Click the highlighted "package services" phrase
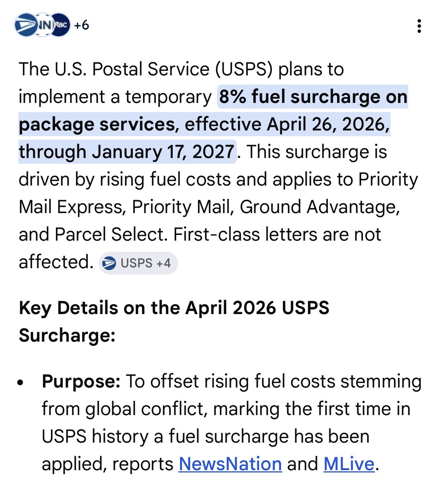This screenshot has width=448, height=487. point(97,124)
